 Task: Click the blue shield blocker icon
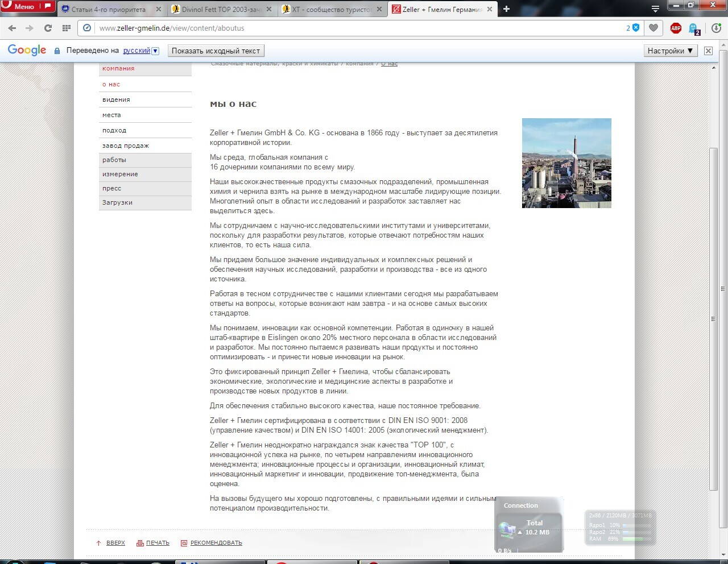pos(636,28)
